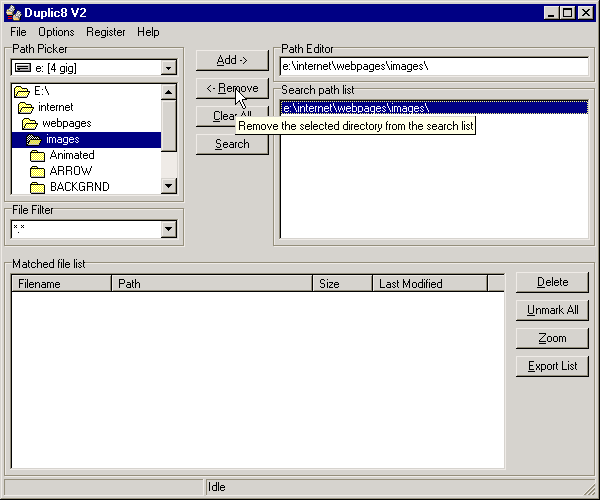The width and height of the screenshot is (600, 500).
Task: Click the Duplic8 title bar app icon
Action: [10, 12]
